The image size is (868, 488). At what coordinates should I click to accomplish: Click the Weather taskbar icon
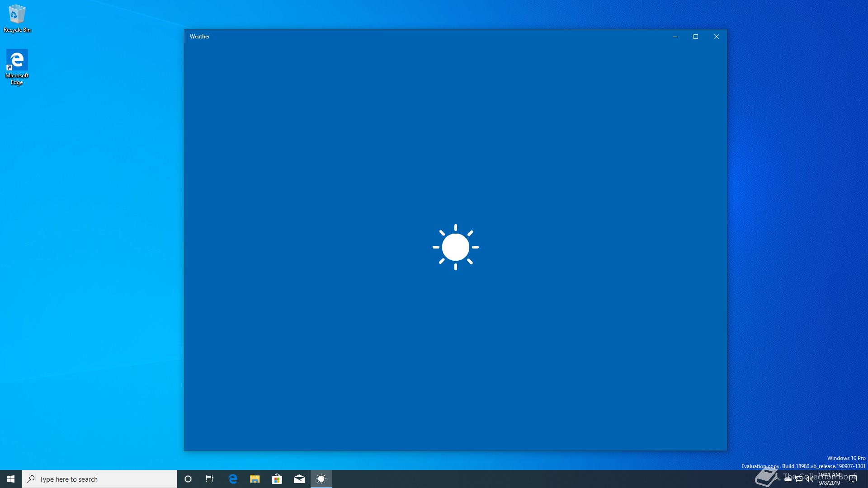click(321, 479)
